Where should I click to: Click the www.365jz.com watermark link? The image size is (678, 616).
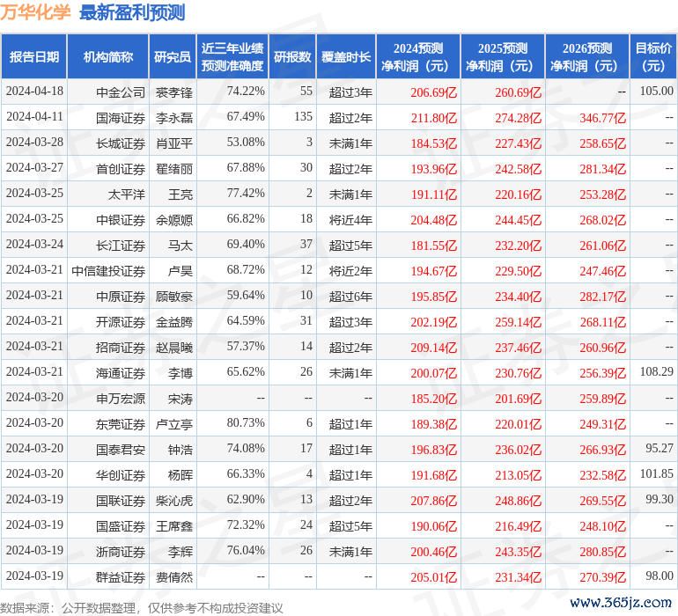pyautogui.click(x=620, y=602)
